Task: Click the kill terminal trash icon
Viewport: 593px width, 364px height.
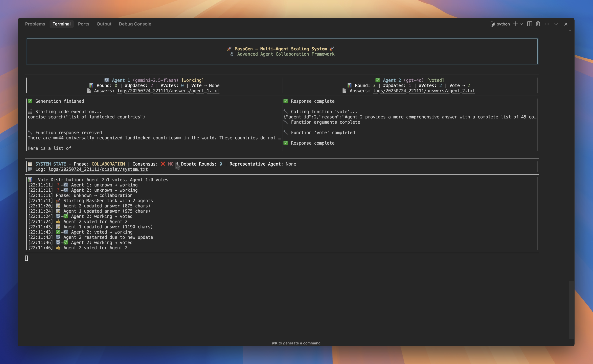Action: 538,24
